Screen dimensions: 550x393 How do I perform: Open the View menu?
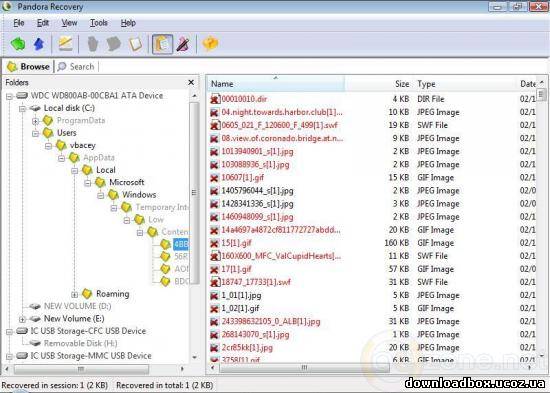[x=69, y=23]
